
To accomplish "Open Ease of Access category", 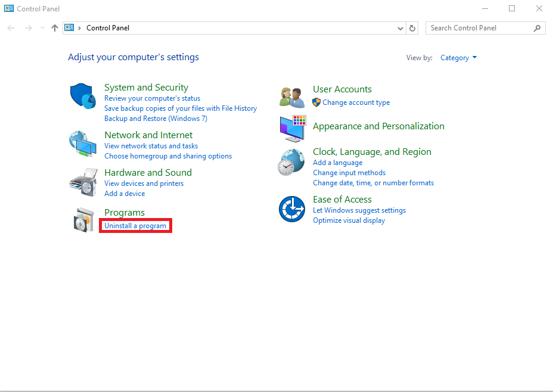I will pyautogui.click(x=342, y=200).
